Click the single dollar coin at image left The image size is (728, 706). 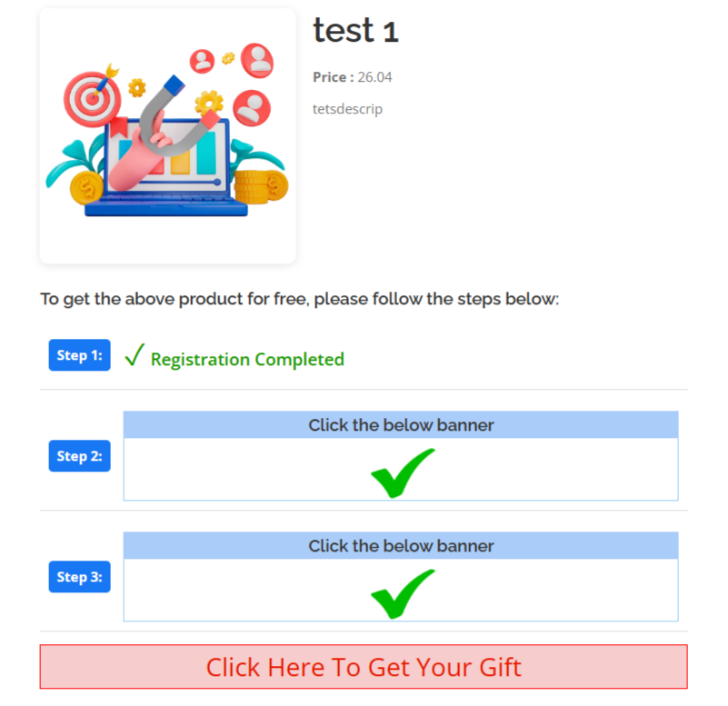[88, 189]
